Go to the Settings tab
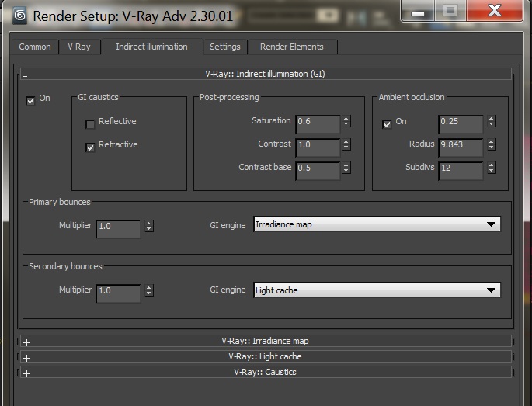 coord(225,47)
